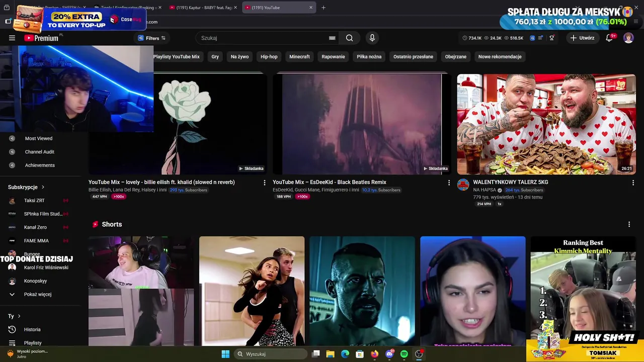This screenshot has width=644, height=362.
Task: Open Shorts section three-dot menu
Action: (x=629, y=224)
